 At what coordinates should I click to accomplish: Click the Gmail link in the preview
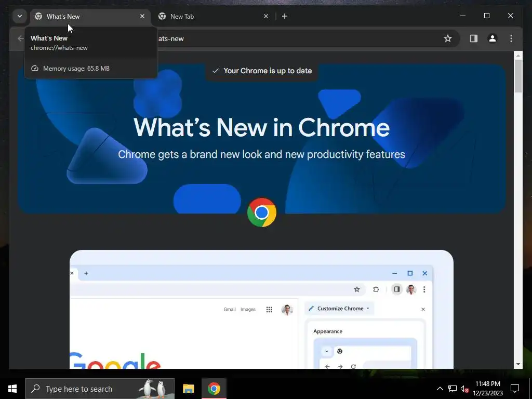pyautogui.click(x=230, y=310)
